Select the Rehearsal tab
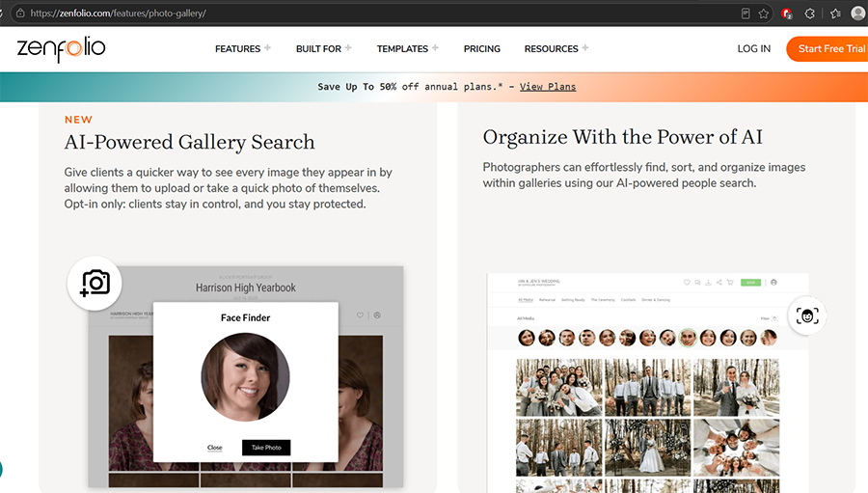Image resolution: width=868 pixels, height=493 pixels. tap(547, 300)
